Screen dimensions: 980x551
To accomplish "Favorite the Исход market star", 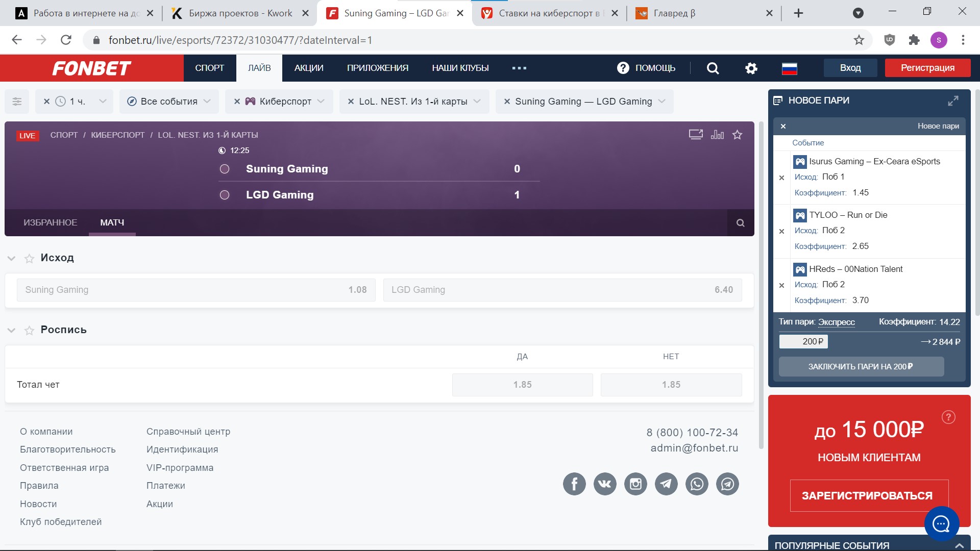I will click(x=30, y=259).
